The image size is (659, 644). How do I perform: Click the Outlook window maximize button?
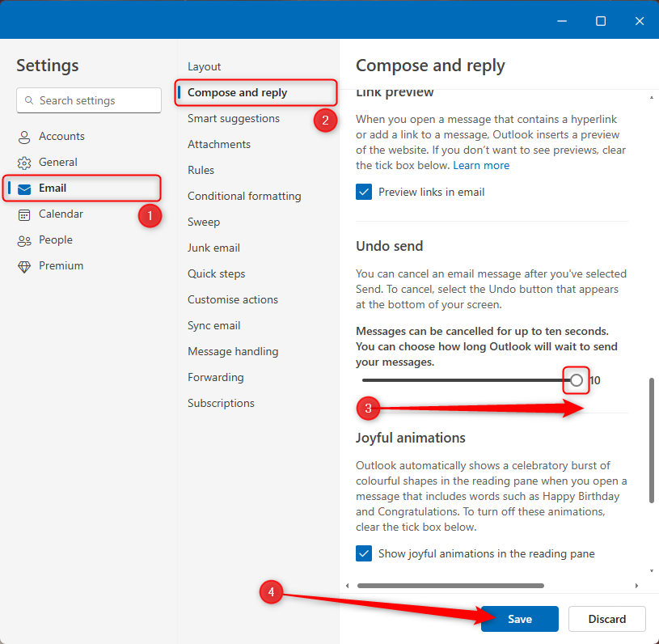(600, 20)
